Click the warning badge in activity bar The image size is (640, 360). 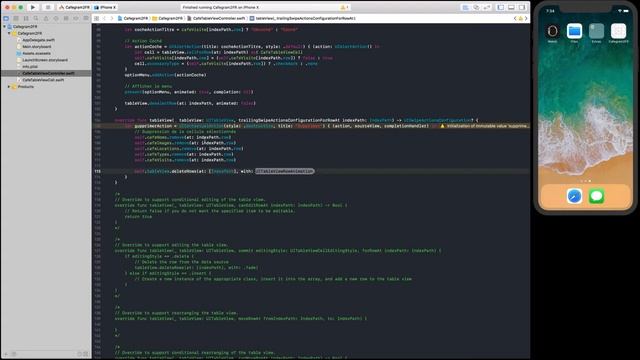343,7
